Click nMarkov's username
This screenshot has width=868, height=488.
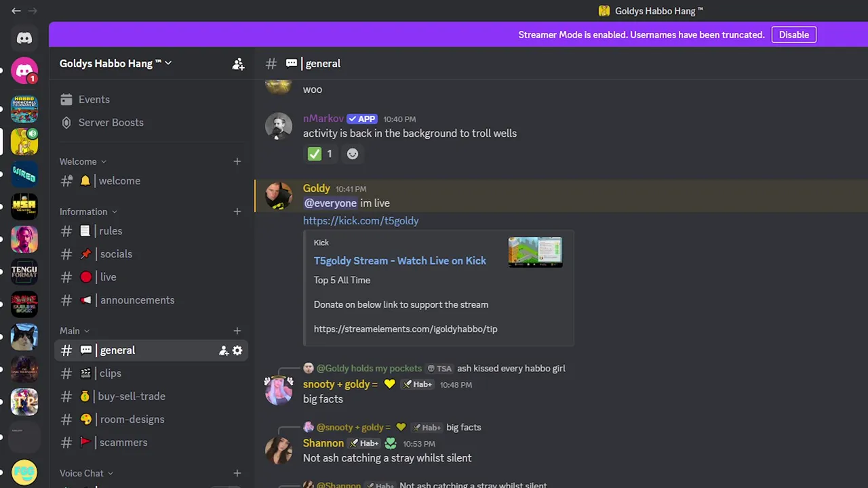323,119
